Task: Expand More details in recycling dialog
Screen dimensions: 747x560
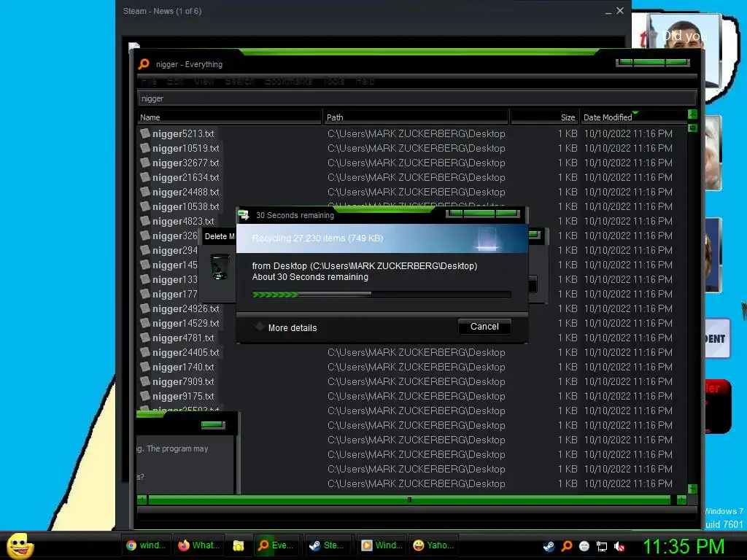Action: click(x=285, y=327)
